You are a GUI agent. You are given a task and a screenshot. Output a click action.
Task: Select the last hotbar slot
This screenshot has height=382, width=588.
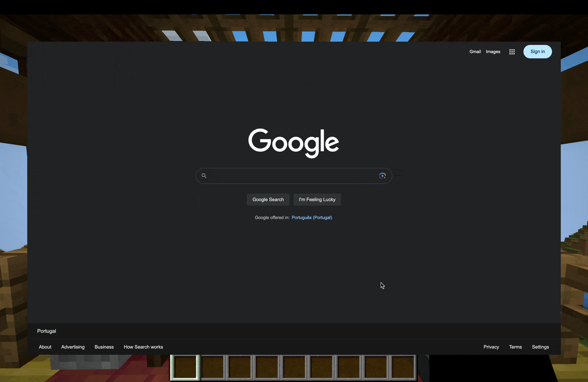[x=403, y=367]
